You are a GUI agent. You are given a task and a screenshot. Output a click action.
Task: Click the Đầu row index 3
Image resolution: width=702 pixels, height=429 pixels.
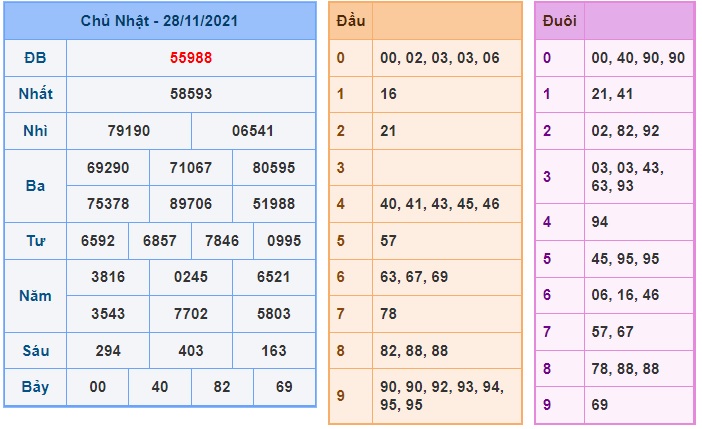pos(341,167)
